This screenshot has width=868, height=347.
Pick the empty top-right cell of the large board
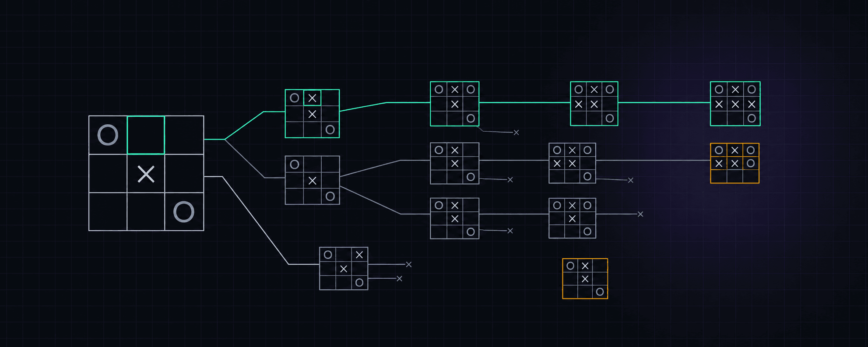(x=184, y=135)
